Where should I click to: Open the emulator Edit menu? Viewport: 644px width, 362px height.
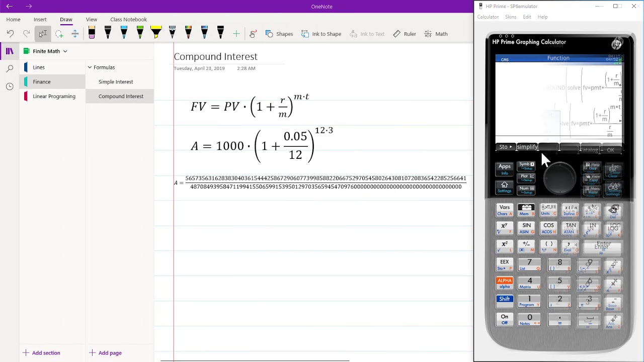click(x=527, y=17)
